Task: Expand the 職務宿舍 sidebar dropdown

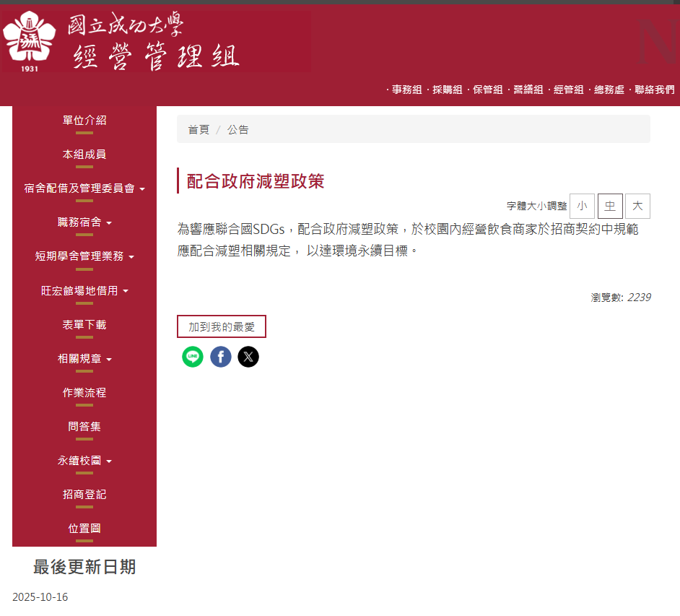Action: pyautogui.click(x=84, y=222)
